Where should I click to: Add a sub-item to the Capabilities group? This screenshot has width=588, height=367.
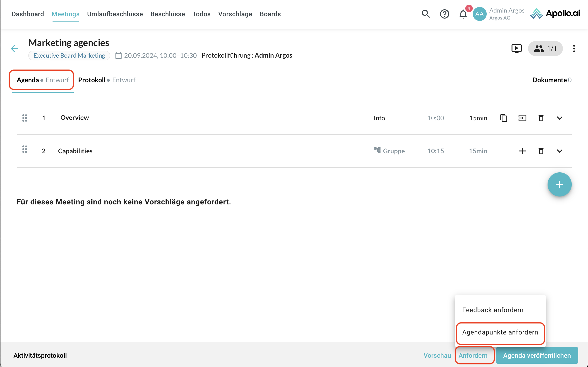(522, 151)
